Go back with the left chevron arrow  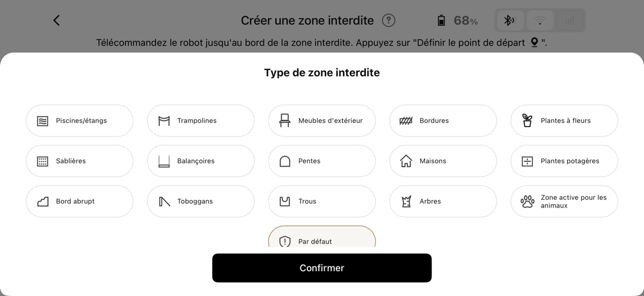[x=56, y=20]
